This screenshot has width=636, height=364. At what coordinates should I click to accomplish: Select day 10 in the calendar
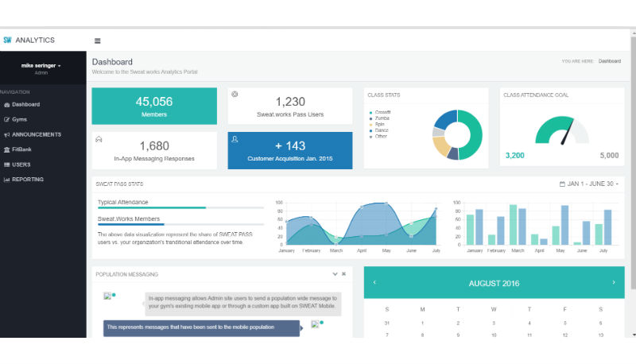[494, 335]
